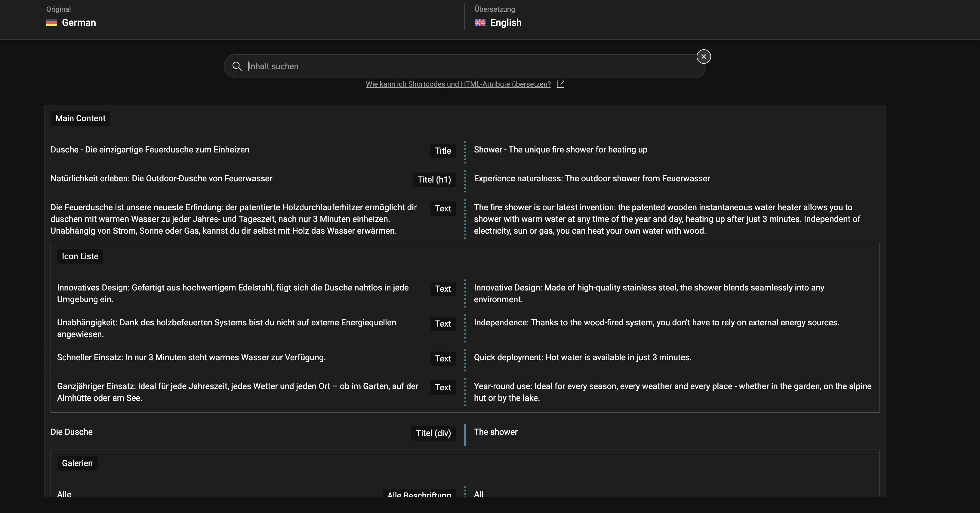Select original 'Natürlichkeit erleben: Die Outdoor-Dusche von Feuerwasser'
Screen dimensions: 980x513
click(161, 178)
